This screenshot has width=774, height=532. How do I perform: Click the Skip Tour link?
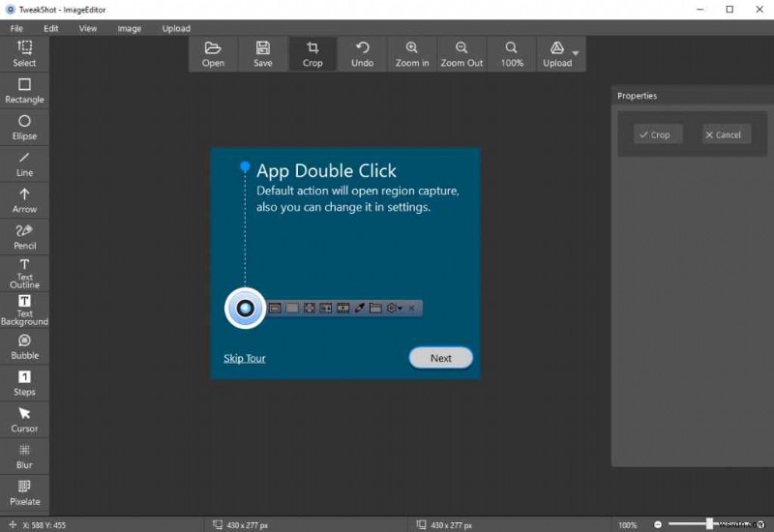click(x=245, y=358)
